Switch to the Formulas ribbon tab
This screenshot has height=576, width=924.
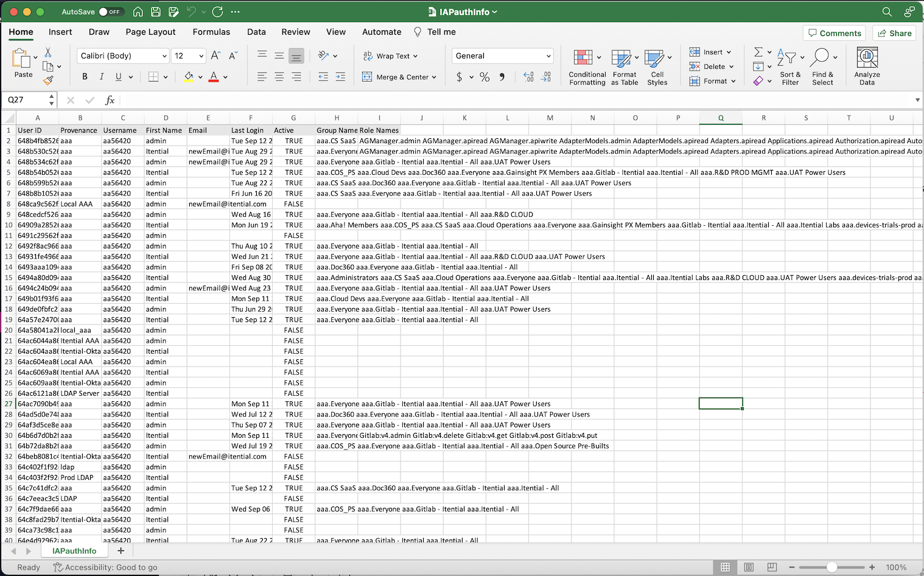211,32
